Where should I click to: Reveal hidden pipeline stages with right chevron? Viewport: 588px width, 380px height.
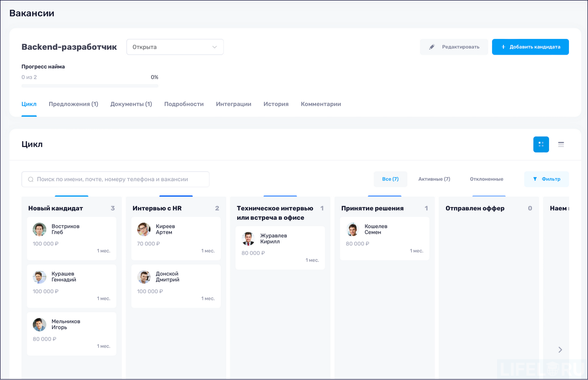coord(560,350)
